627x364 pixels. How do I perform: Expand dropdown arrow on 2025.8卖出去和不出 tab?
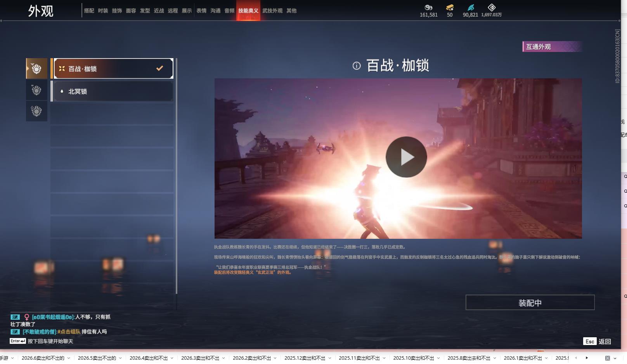pyautogui.click(x=495, y=358)
